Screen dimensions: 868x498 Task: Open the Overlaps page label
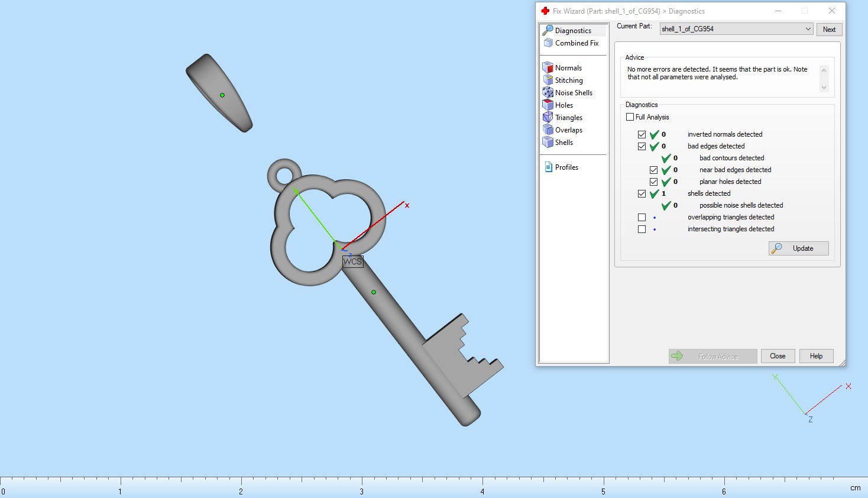pos(569,130)
